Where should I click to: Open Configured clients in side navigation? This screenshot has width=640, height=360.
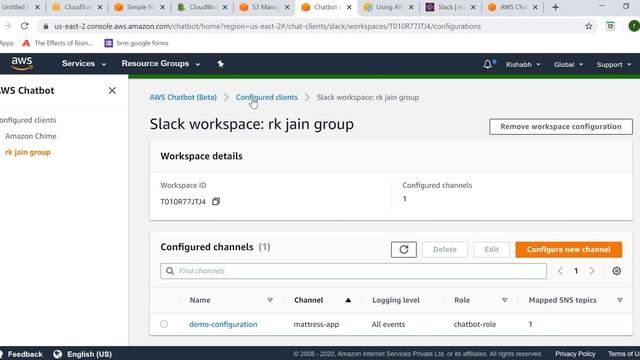click(x=28, y=120)
